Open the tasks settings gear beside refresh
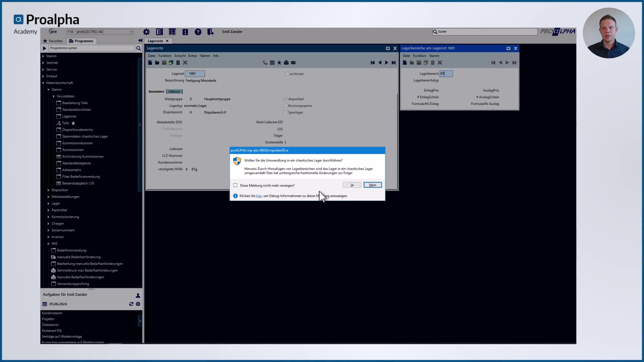The image size is (644, 362). pos(138,304)
